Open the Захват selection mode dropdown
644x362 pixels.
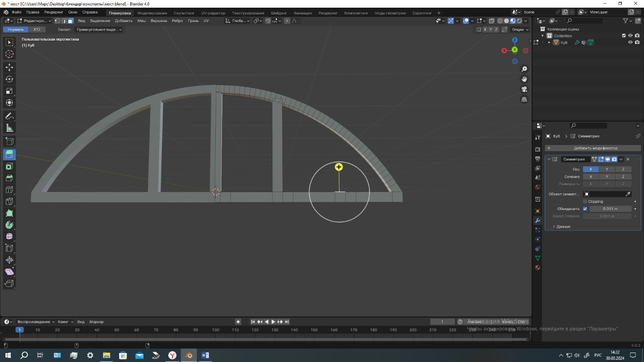tap(99, 29)
